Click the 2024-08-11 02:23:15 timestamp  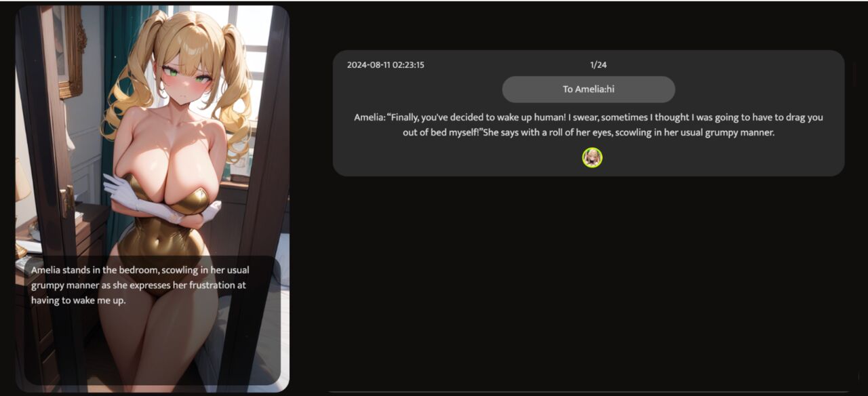(x=385, y=65)
